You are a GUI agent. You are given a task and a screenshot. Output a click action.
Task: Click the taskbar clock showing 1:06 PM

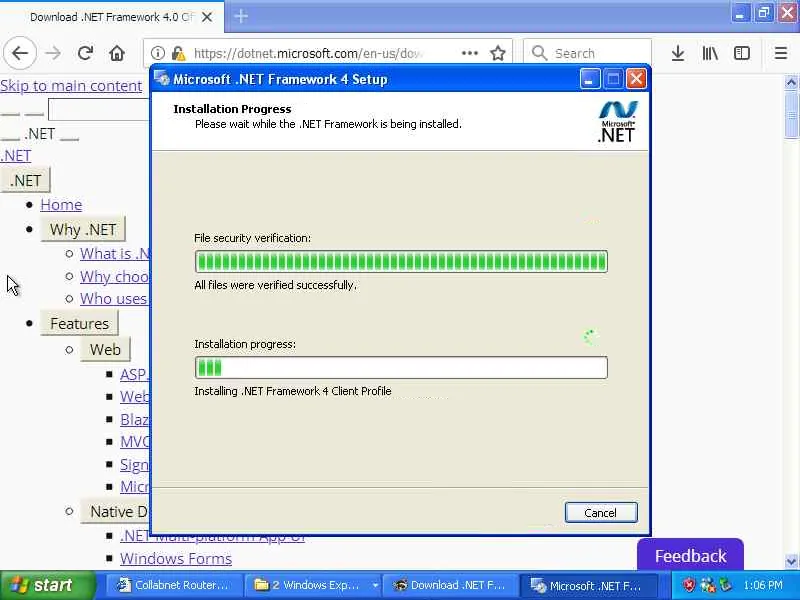[x=763, y=585]
